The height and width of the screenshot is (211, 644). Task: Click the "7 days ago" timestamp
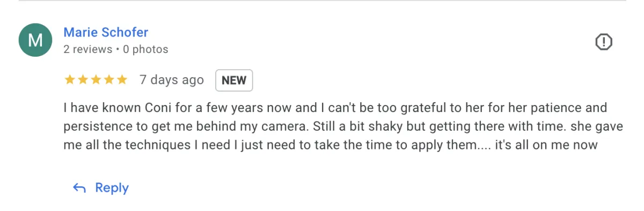point(172,80)
